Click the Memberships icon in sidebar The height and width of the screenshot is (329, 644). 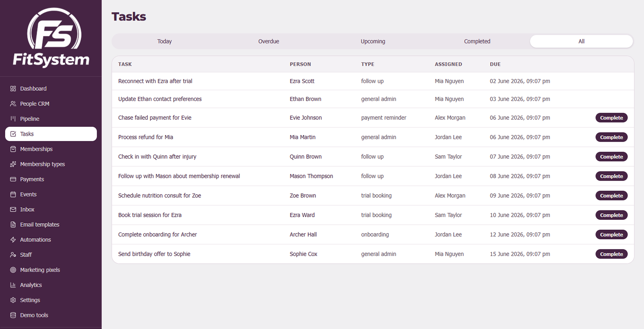click(x=13, y=149)
